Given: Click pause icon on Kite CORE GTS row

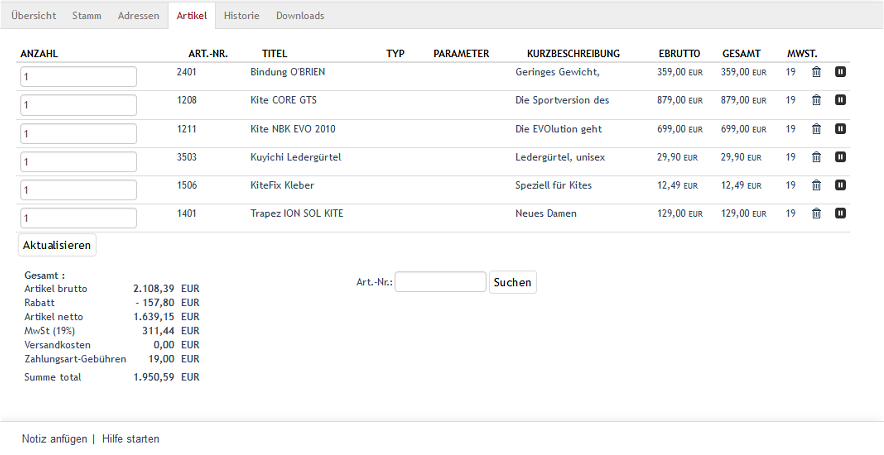Looking at the screenshot, I should pyautogui.click(x=841, y=100).
